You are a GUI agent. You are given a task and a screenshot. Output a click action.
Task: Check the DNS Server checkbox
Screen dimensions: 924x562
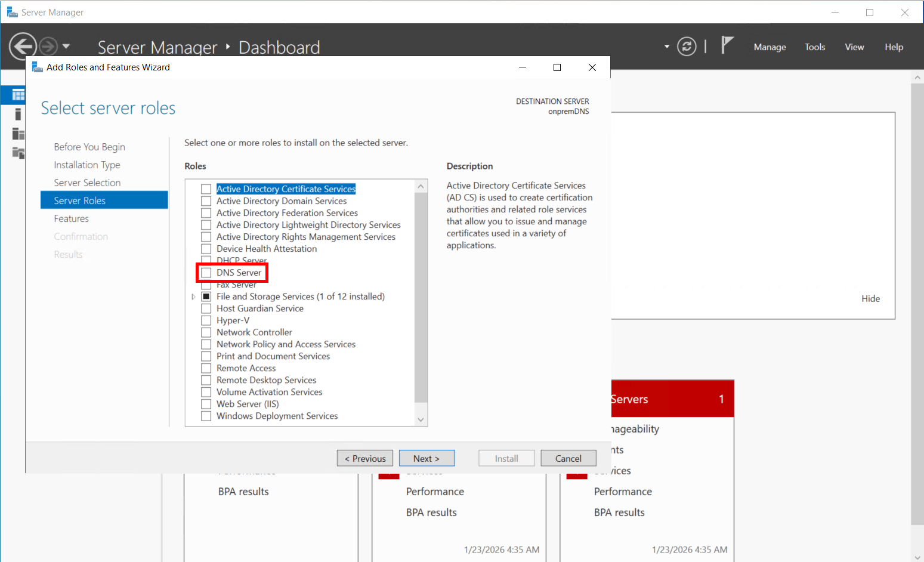206,273
